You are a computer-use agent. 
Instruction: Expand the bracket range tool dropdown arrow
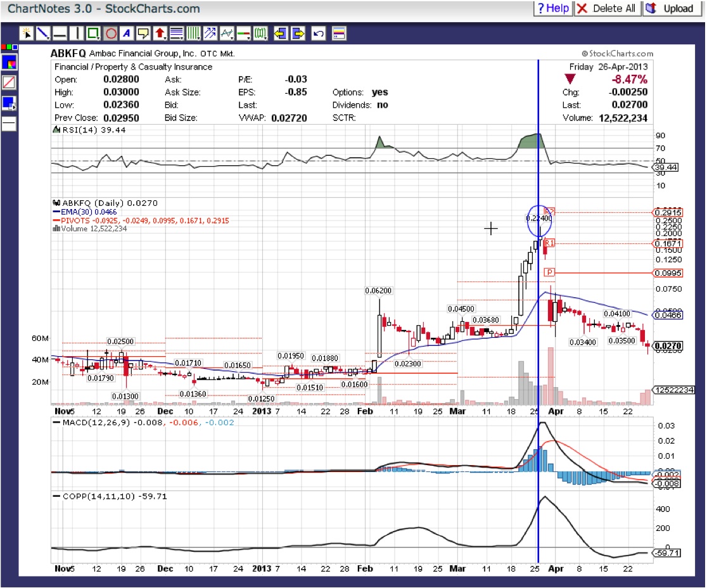[x=266, y=37]
